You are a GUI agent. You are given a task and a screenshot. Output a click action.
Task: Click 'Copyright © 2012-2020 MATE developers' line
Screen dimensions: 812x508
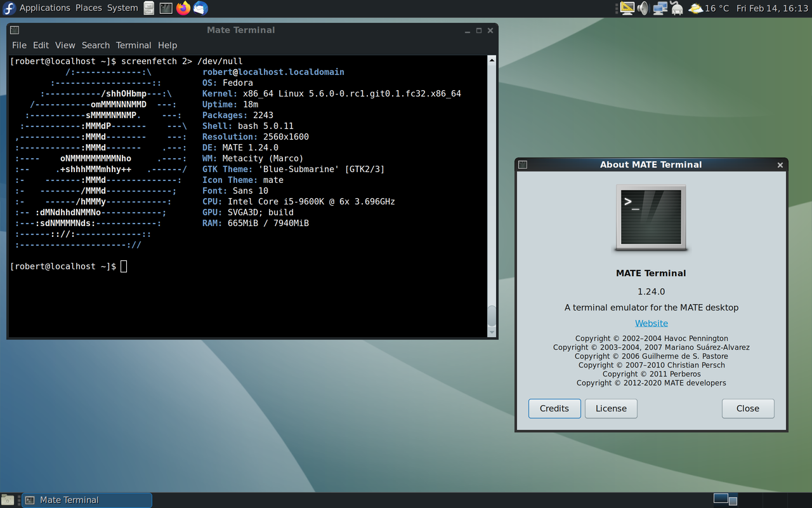pos(652,383)
